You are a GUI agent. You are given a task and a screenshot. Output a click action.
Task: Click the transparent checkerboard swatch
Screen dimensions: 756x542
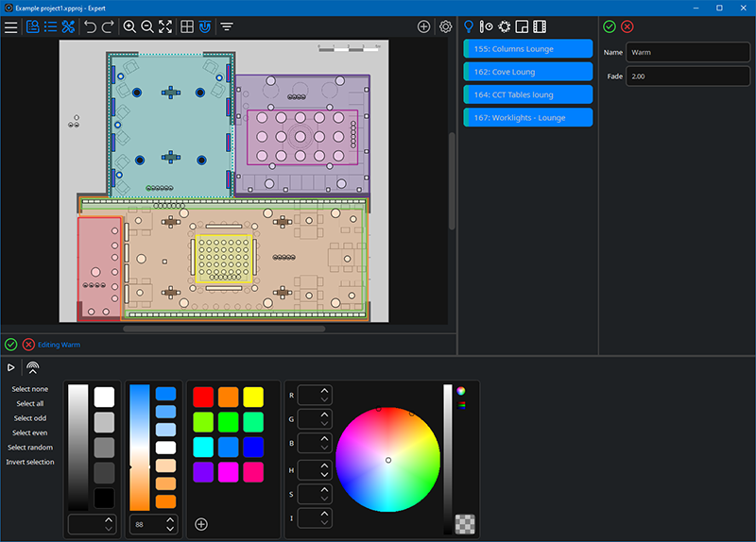[x=465, y=524]
